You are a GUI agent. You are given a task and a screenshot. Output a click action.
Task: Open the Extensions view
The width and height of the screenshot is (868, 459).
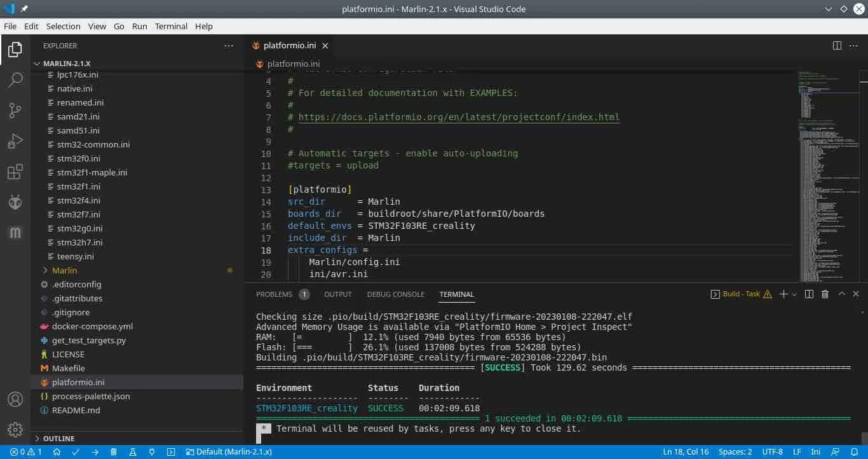(x=15, y=172)
